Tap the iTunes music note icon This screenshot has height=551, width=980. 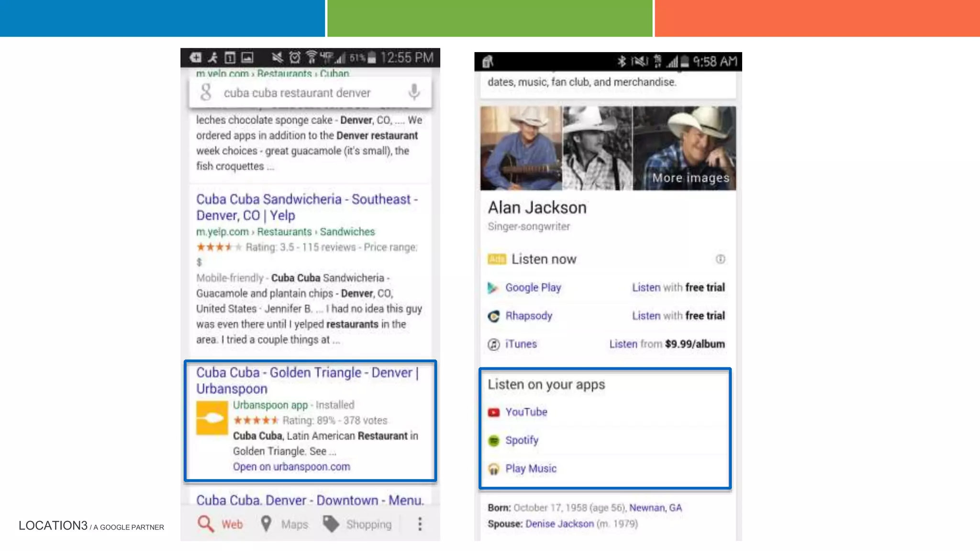493,344
